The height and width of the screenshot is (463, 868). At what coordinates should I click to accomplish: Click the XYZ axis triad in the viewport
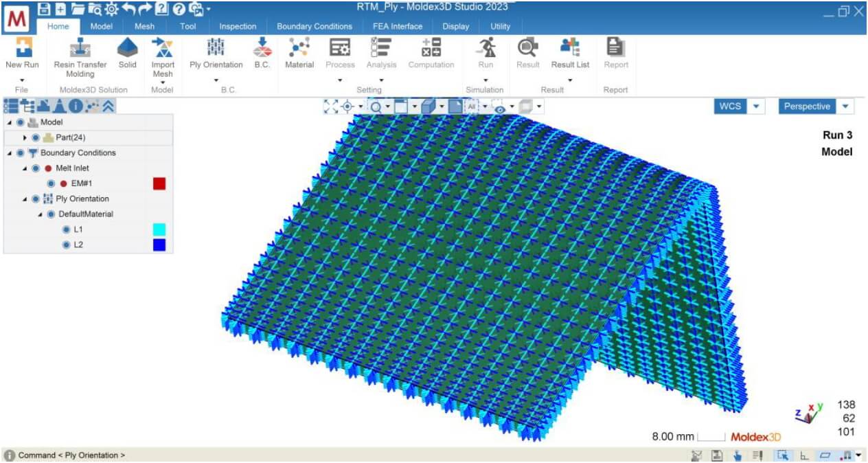click(x=809, y=414)
